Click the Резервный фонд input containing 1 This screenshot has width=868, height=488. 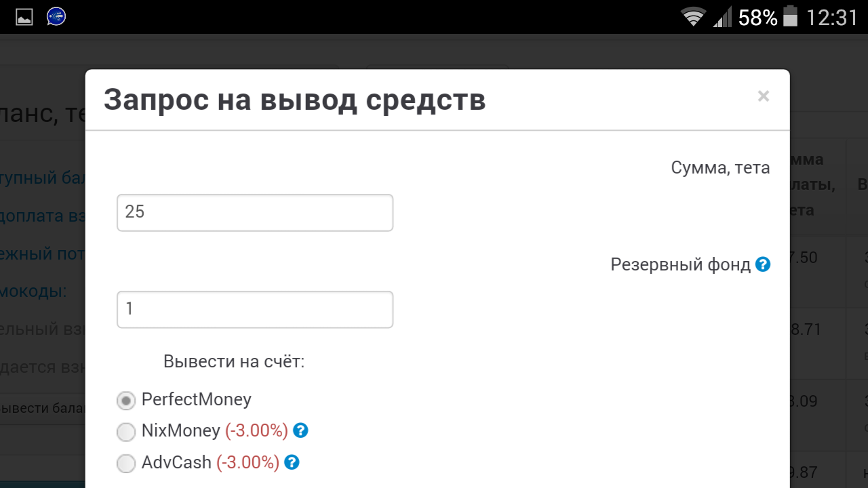(255, 309)
